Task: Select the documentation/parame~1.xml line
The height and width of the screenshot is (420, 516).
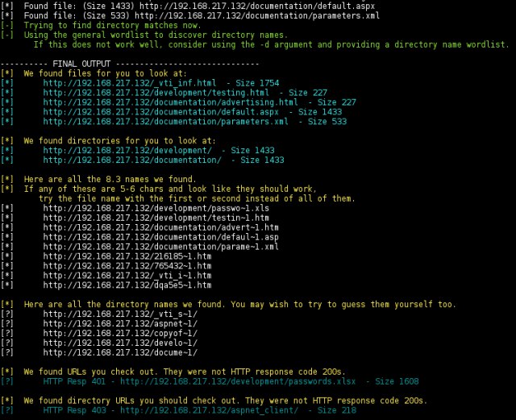Action: 160,247
